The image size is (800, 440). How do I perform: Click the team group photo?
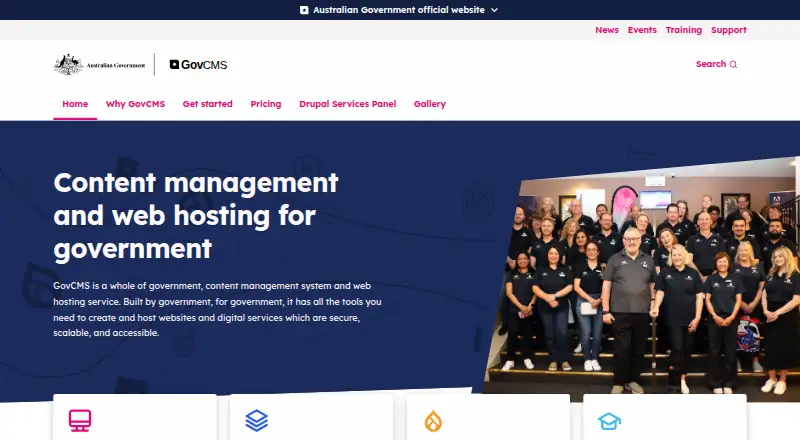(643, 278)
